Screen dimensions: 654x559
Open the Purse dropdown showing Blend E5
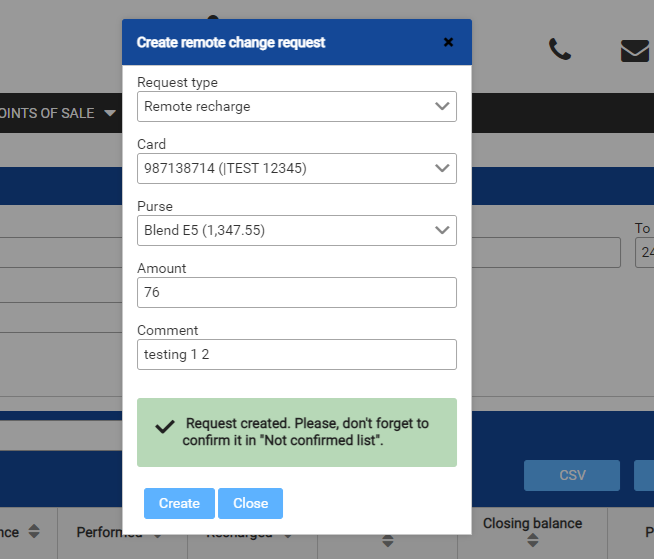pyautogui.click(x=297, y=230)
